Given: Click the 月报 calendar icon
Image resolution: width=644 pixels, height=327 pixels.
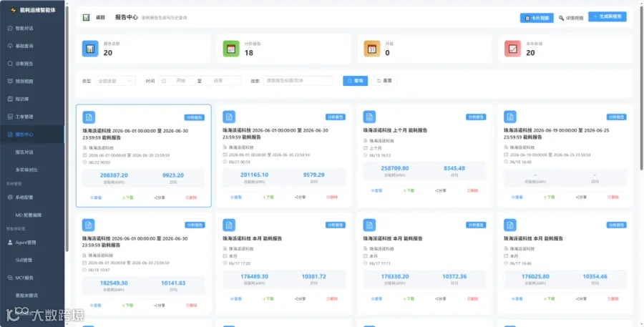Looking at the screenshot, I should tap(372, 49).
